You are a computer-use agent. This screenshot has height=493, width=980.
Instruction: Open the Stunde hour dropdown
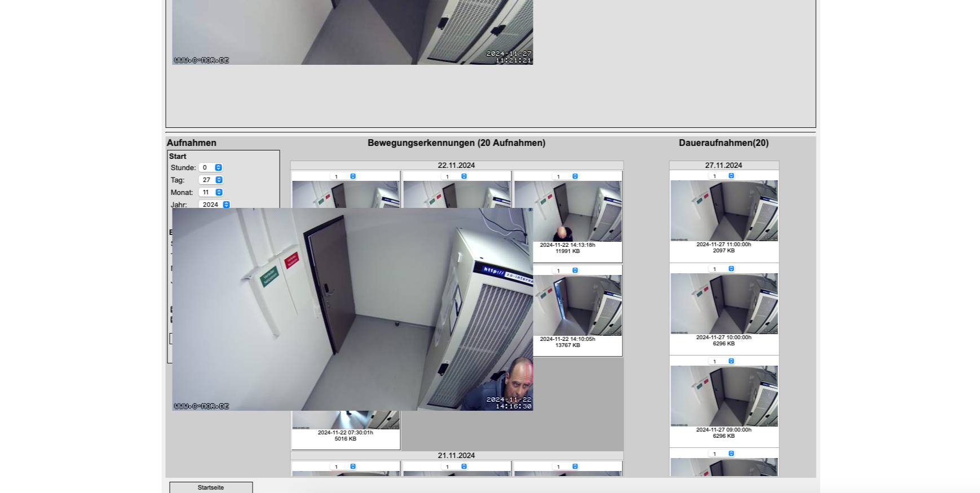point(211,167)
